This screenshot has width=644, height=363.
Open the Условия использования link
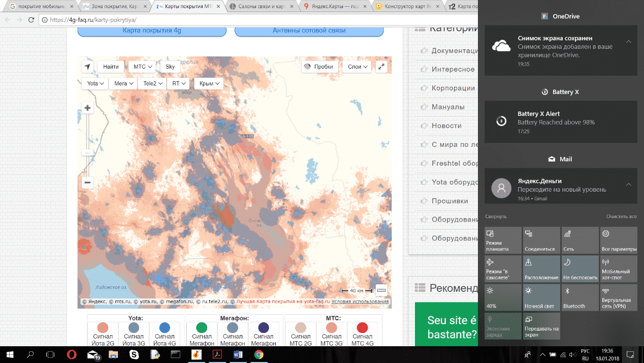(360, 301)
